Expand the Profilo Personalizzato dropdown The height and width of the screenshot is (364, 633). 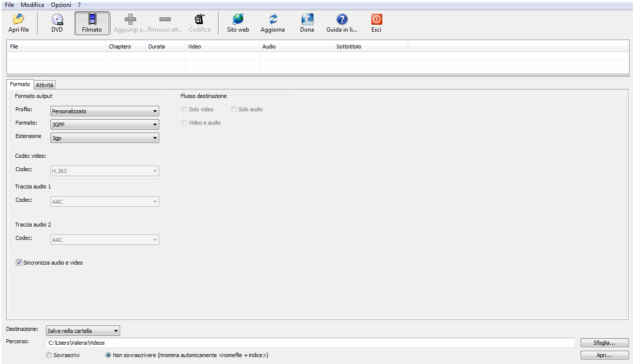[x=105, y=111]
